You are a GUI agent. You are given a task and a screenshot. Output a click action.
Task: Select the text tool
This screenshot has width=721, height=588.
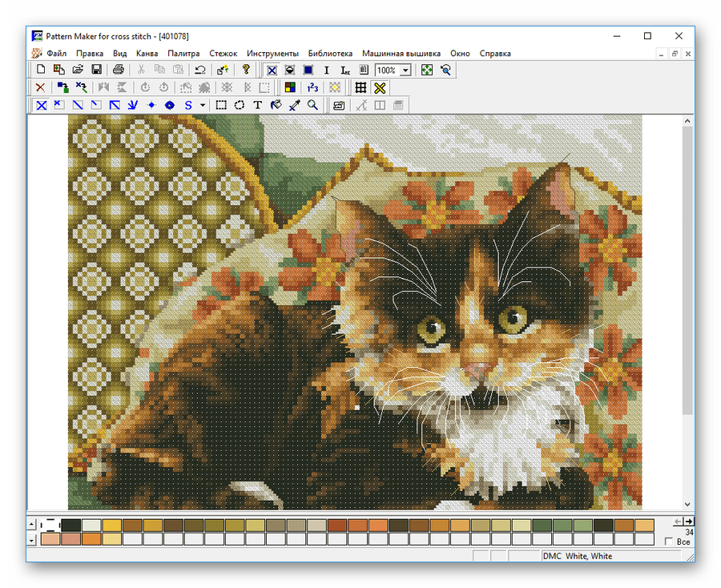point(257,105)
